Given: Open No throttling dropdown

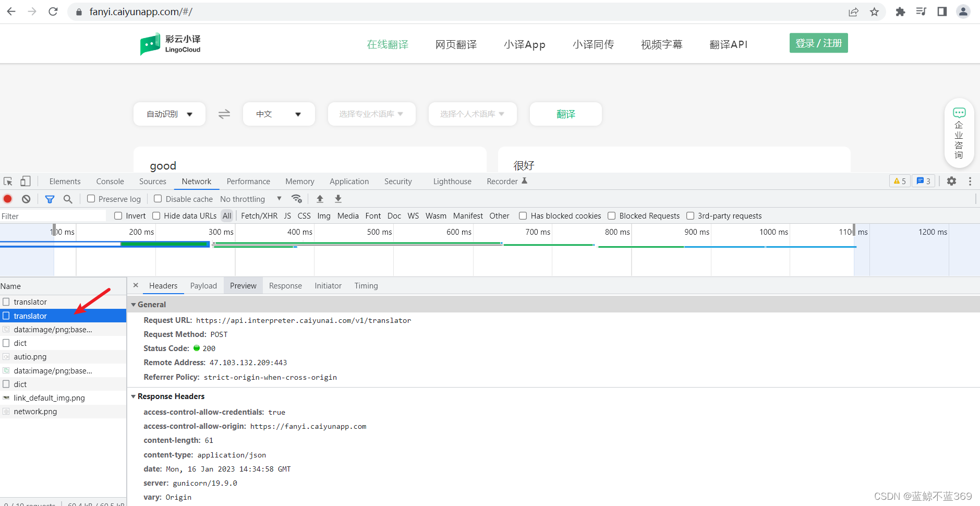Looking at the screenshot, I should coord(251,199).
